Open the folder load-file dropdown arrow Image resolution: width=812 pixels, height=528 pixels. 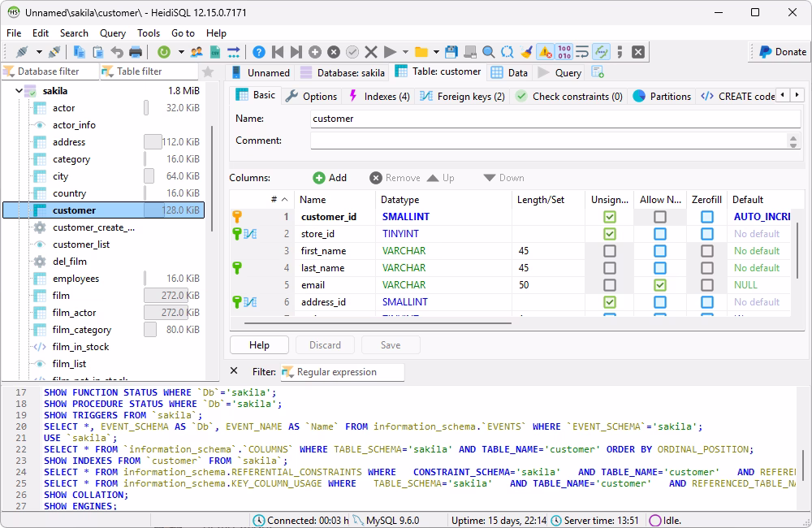[436, 52]
